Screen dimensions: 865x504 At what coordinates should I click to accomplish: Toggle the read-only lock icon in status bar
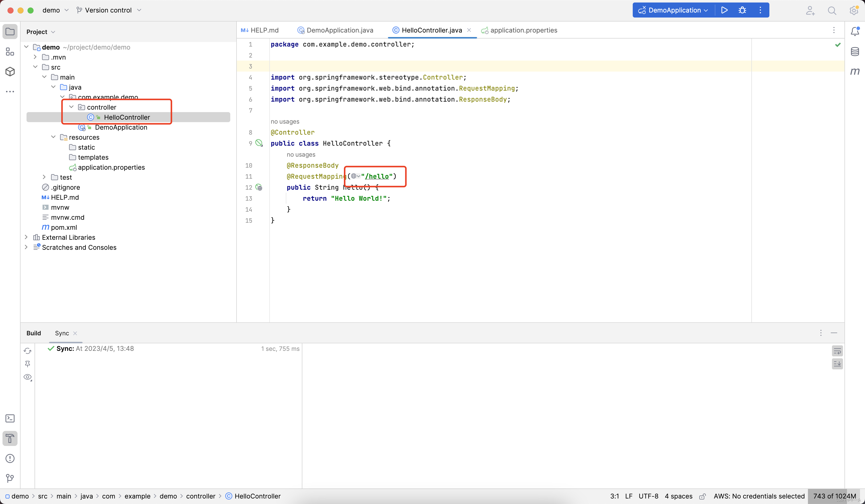click(702, 496)
